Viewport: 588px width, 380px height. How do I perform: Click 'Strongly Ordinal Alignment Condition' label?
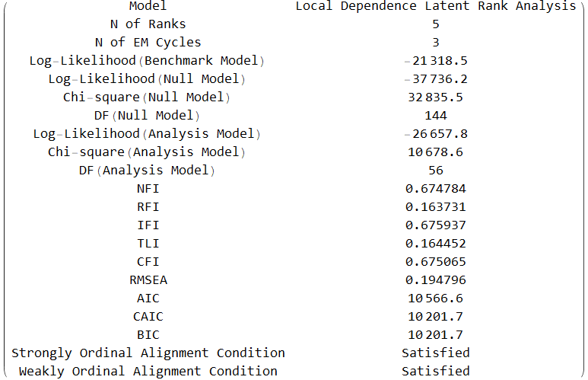(148, 353)
